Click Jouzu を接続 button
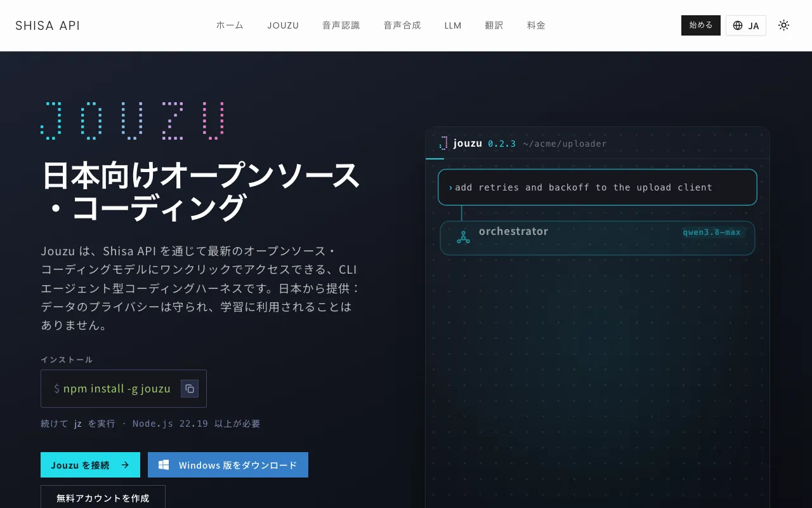The image size is (812, 508). click(x=90, y=465)
